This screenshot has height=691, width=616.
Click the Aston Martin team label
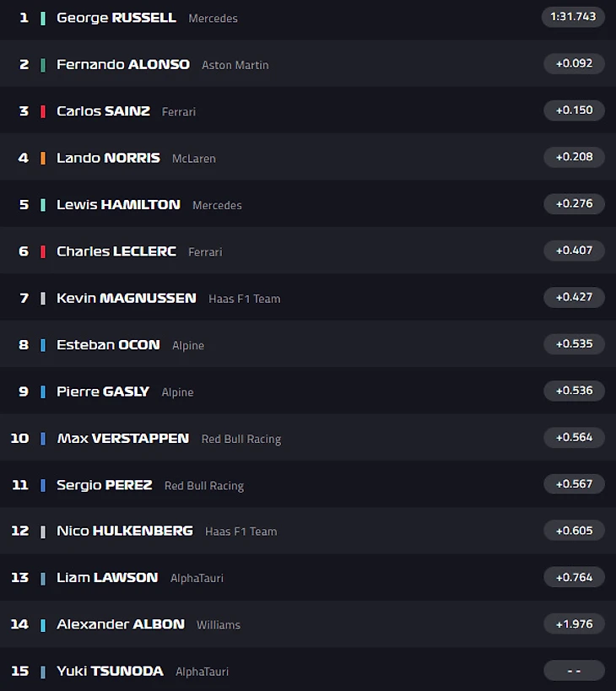pos(235,65)
